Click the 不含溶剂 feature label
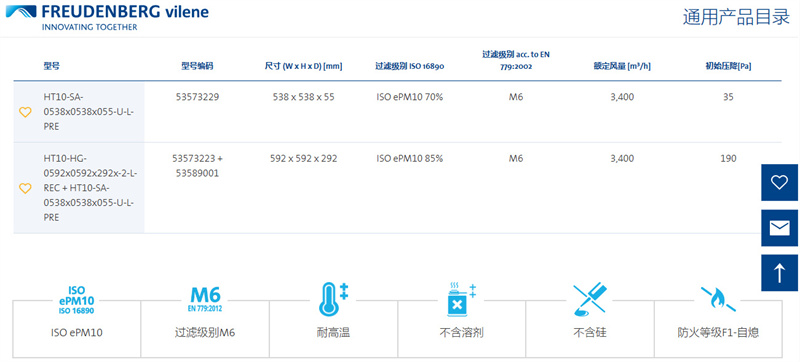 [x=461, y=333]
